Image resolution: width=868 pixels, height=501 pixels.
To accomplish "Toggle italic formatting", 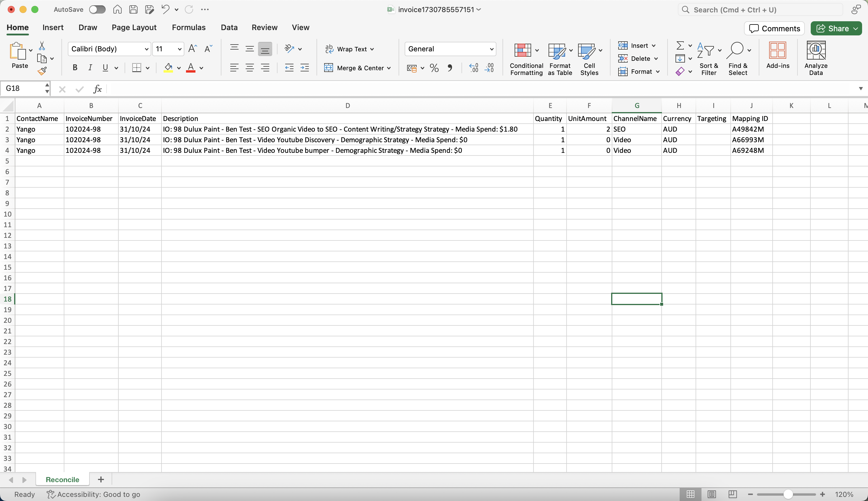I will coord(90,68).
